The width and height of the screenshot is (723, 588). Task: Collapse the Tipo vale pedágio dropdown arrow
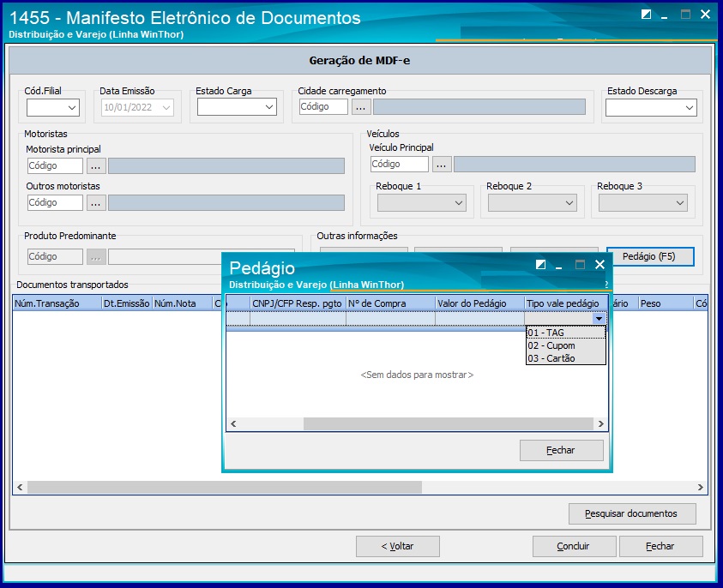tap(599, 318)
